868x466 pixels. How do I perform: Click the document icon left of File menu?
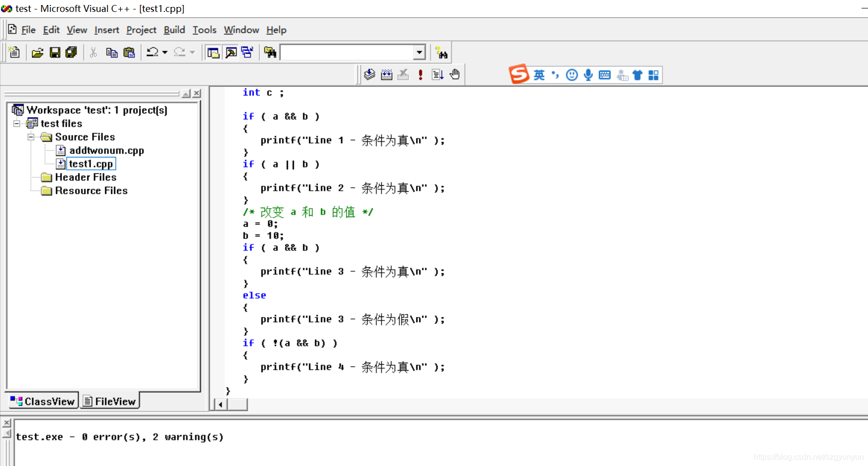(x=12, y=29)
